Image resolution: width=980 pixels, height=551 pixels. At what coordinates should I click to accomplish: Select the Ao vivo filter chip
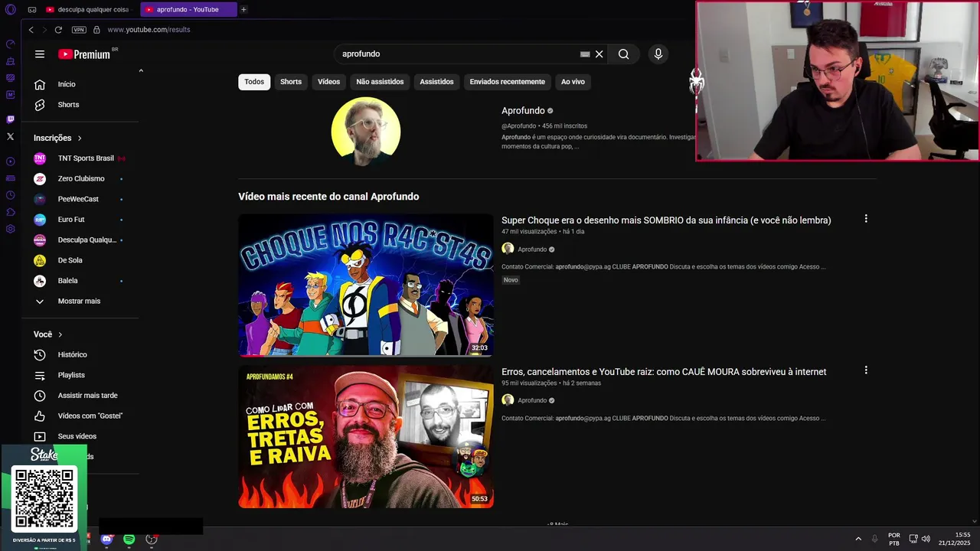tap(573, 82)
